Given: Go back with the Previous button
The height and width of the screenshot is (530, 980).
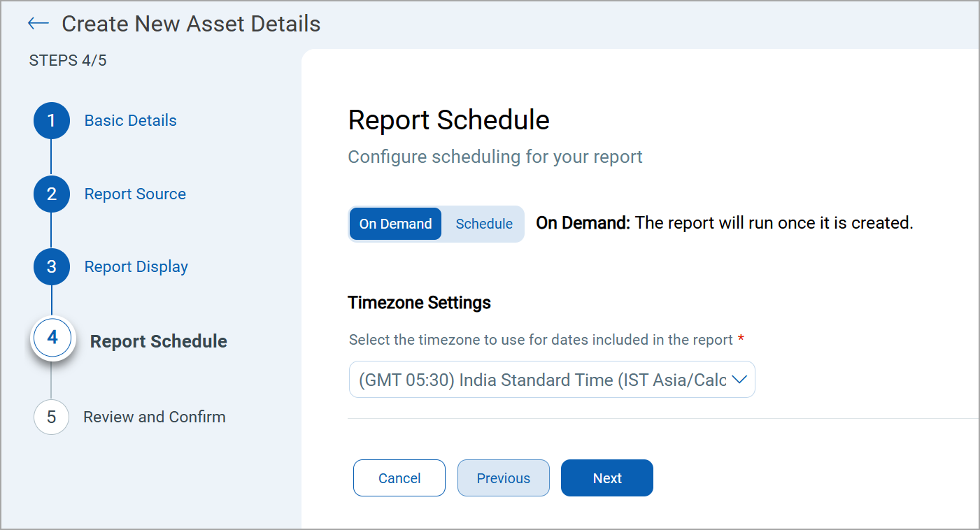Looking at the screenshot, I should (x=504, y=478).
